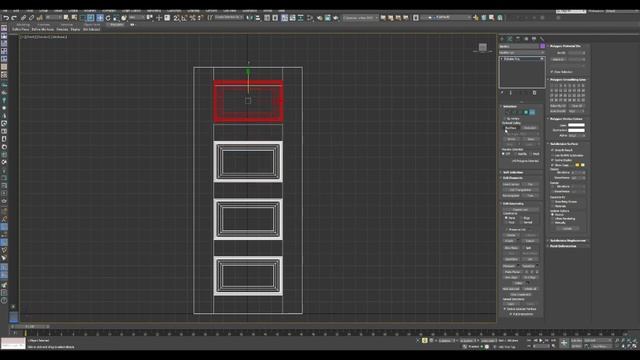
Task: Select the Edge constraint radio button
Action: pyautogui.click(x=521, y=218)
